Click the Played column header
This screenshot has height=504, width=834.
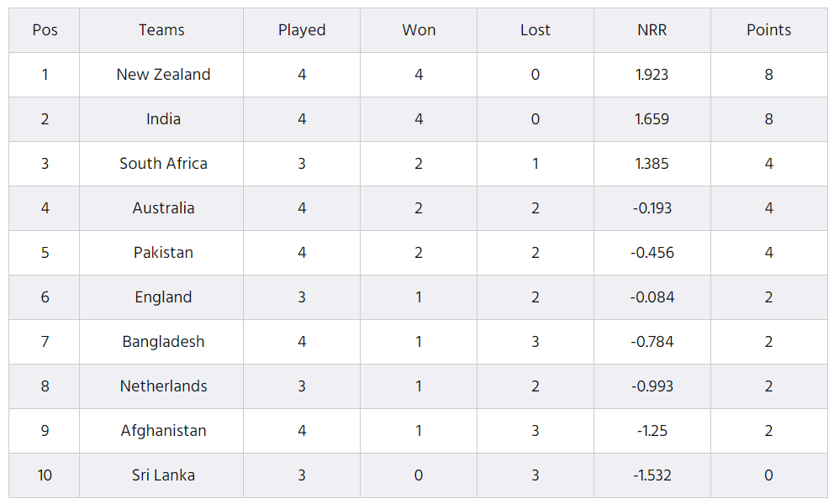click(302, 30)
